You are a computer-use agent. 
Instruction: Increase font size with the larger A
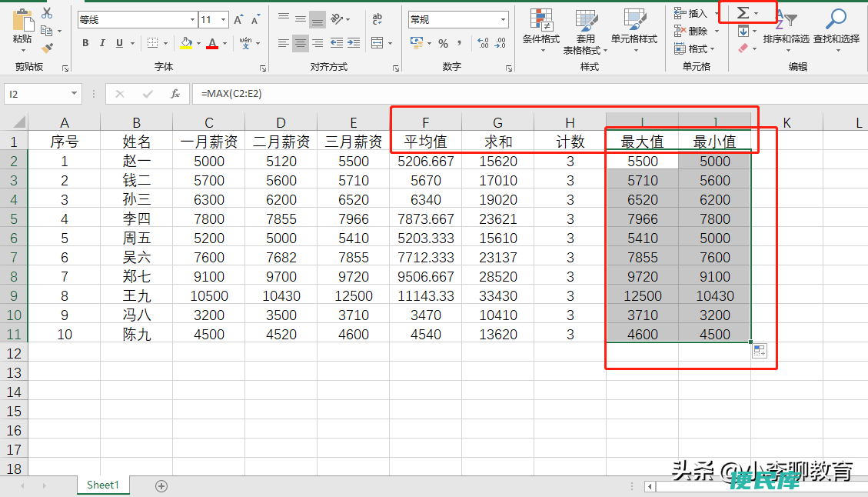click(x=238, y=20)
